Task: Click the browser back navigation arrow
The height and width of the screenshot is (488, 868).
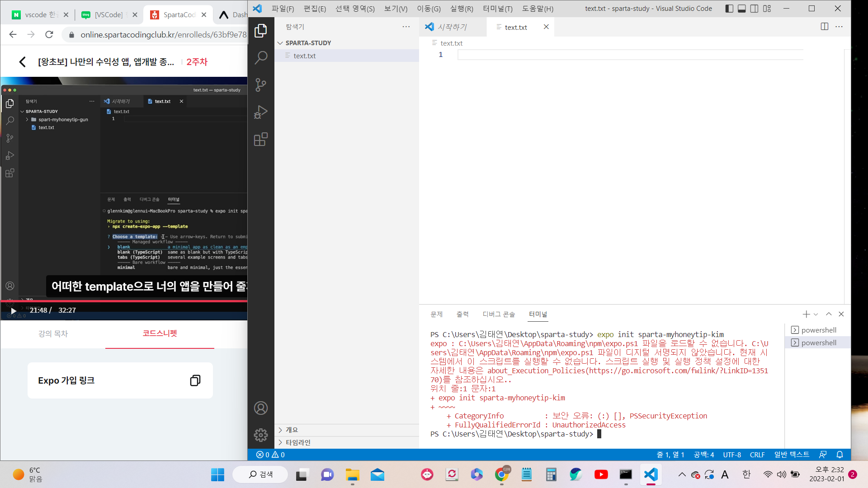Action: click(13, 34)
